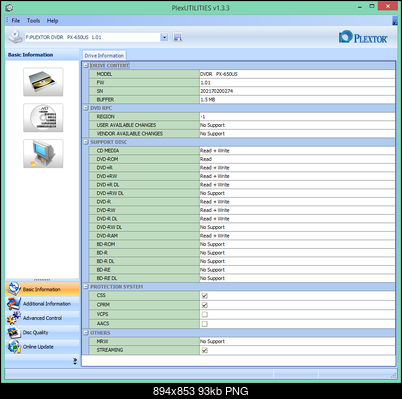Open the Tools menu
The height and width of the screenshot is (399, 402).
click(33, 21)
